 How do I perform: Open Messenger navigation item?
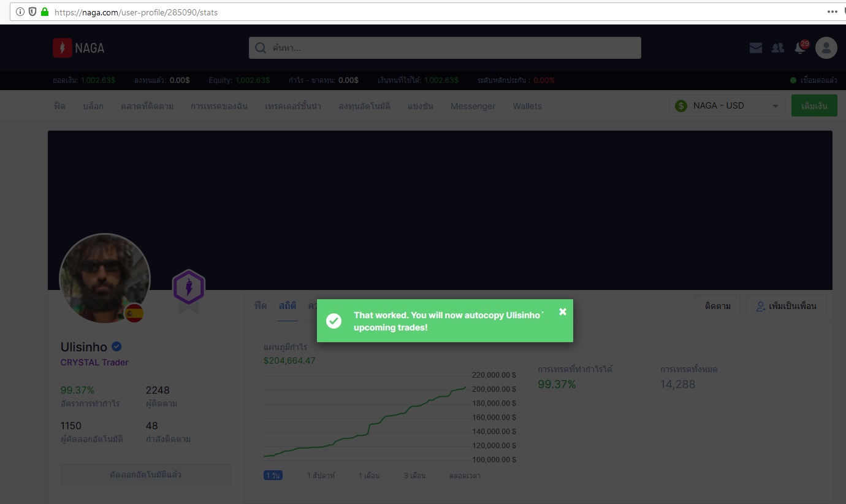point(473,106)
